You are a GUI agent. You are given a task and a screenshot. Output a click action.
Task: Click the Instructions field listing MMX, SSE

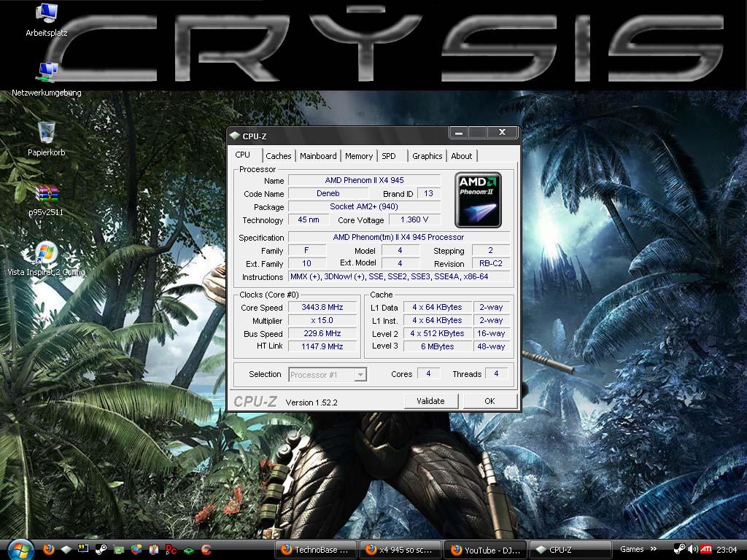point(399,276)
